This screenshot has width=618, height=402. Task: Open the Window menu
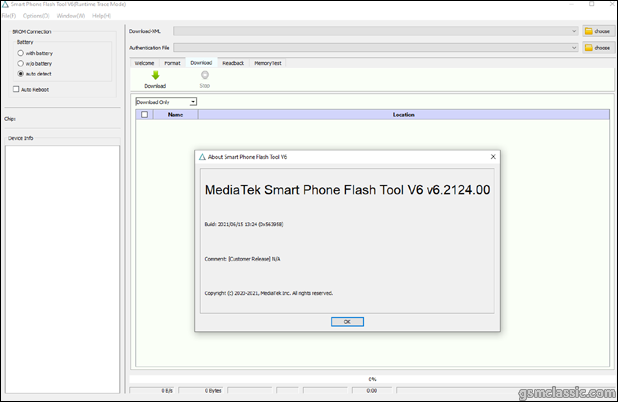point(71,16)
